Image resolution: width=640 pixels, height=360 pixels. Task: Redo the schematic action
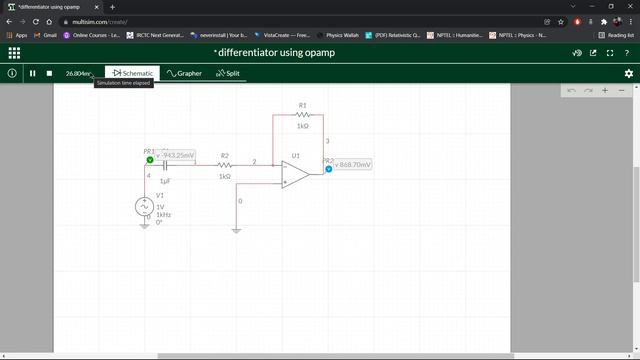[x=588, y=91]
